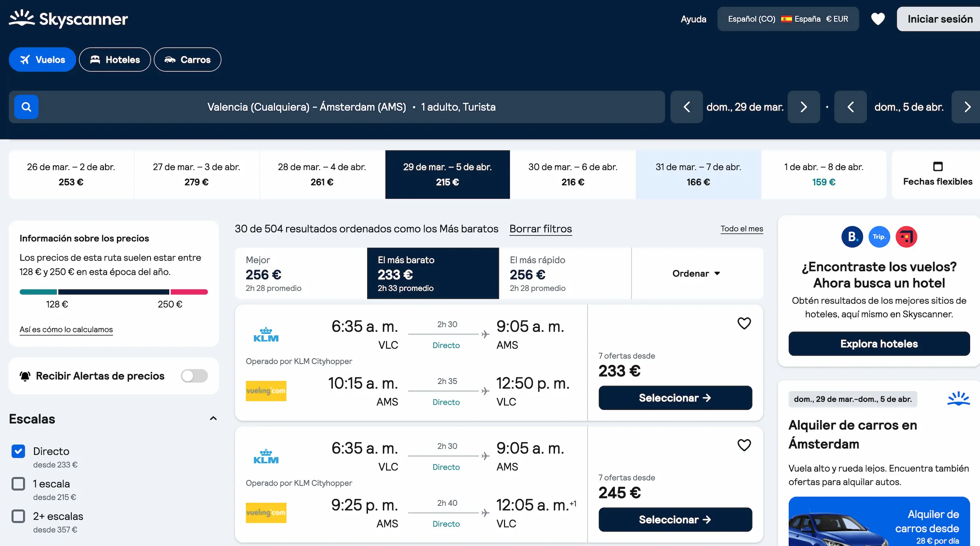Open the Ordenar dropdown

[x=696, y=273]
